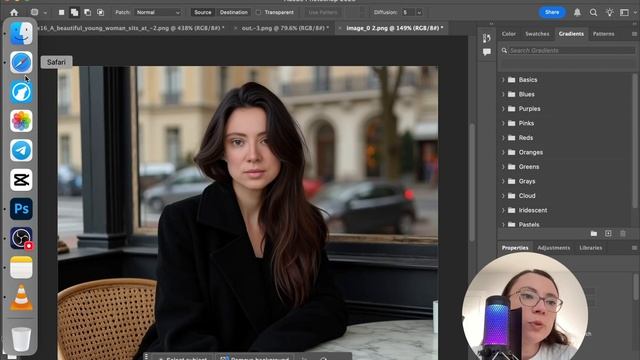Close the image_0 2.png document tab

click(339, 28)
